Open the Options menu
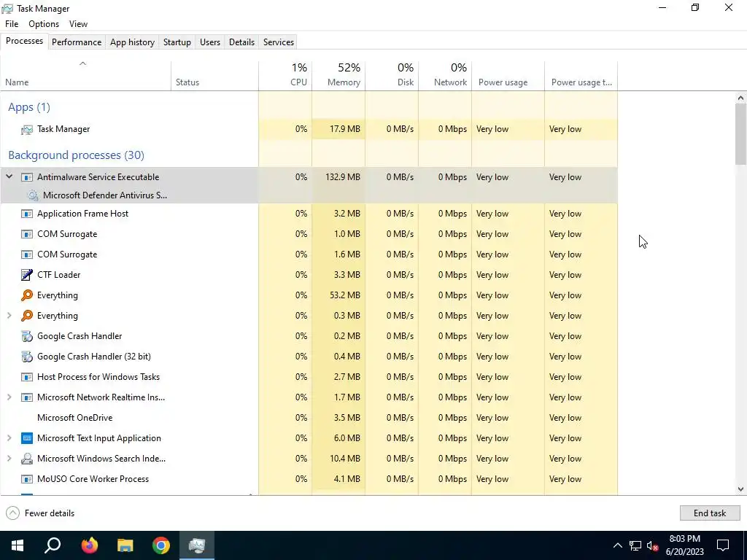 click(x=44, y=24)
